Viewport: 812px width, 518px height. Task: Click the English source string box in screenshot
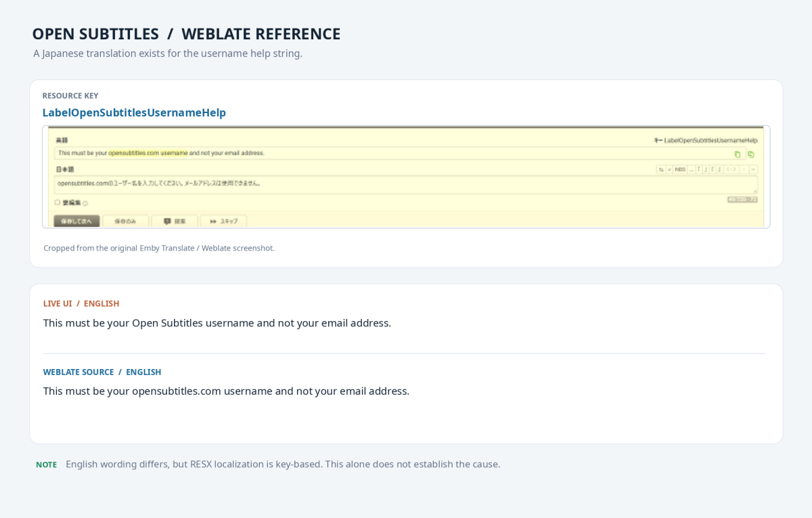pos(400,153)
